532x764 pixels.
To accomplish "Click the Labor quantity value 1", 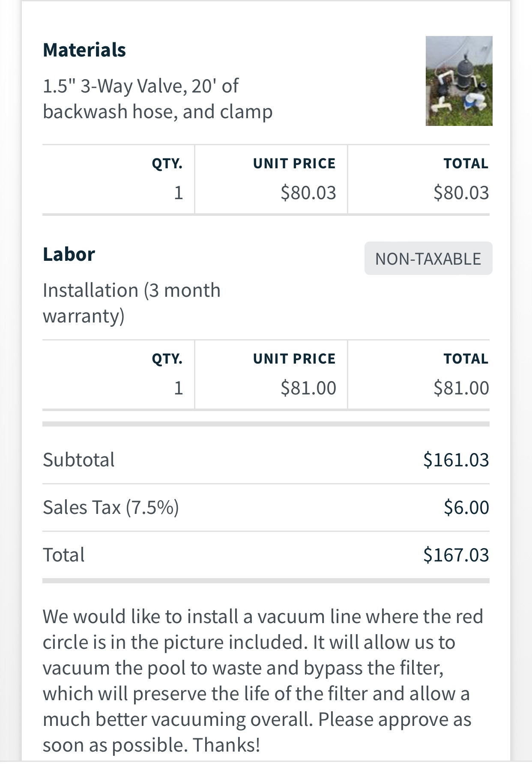I will [179, 388].
